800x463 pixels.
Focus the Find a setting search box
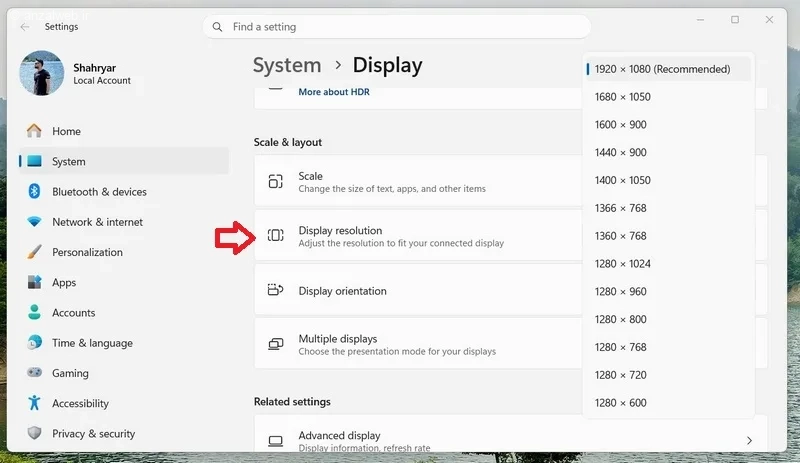pyautogui.click(x=397, y=27)
